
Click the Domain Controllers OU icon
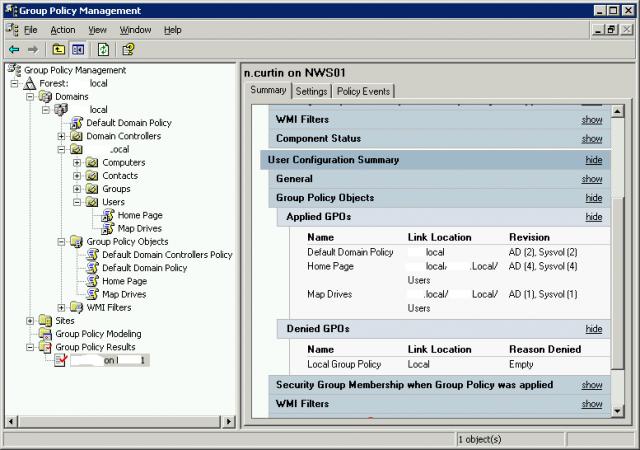pyautogui.click(x=77, y=136)
